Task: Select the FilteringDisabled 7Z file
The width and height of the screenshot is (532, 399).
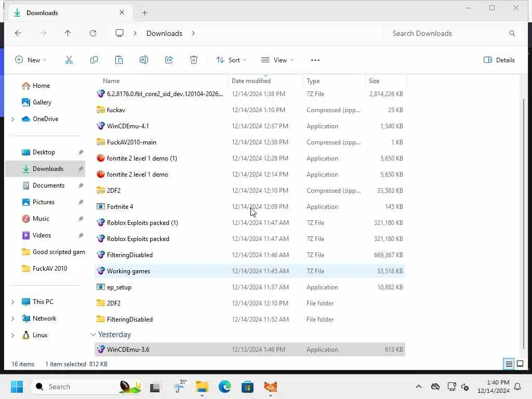Action: click(250, 255)
